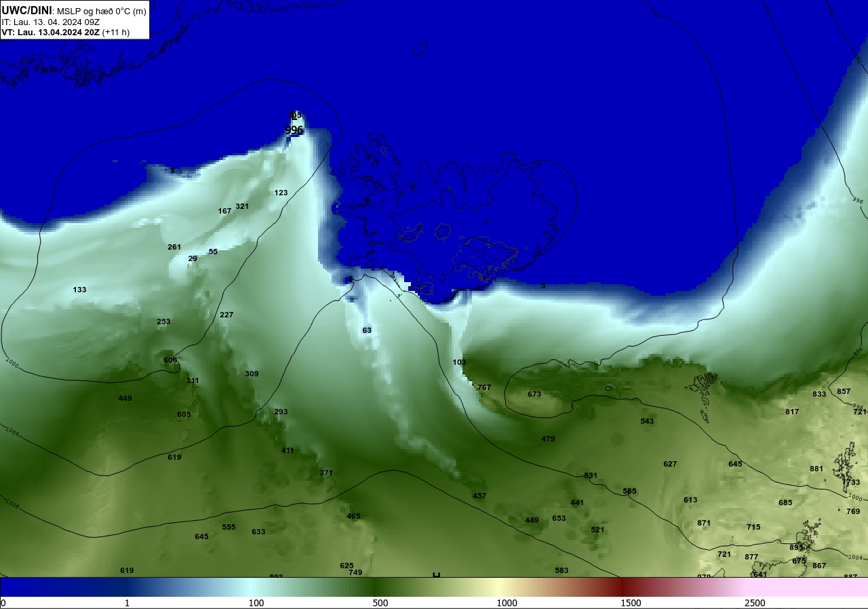Click the height value 633

click(x=258, y=532)
